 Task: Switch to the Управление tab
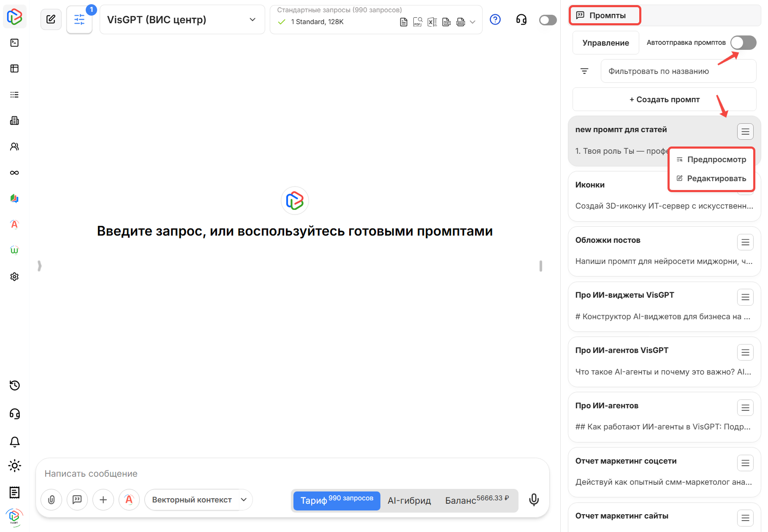[605, 42]
